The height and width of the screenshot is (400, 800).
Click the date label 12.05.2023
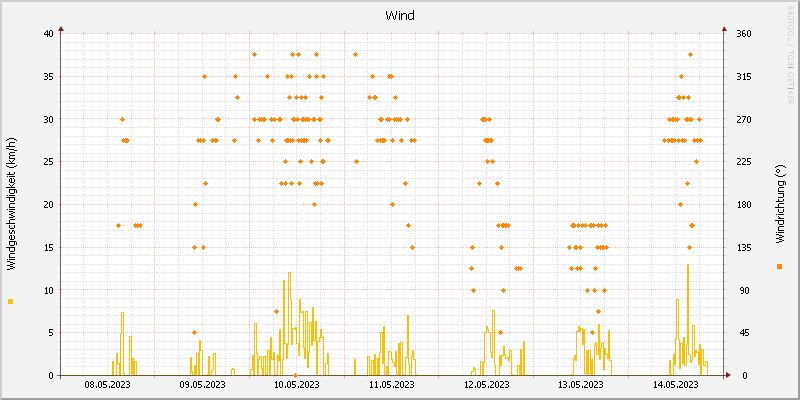click(x=486, y=384)
